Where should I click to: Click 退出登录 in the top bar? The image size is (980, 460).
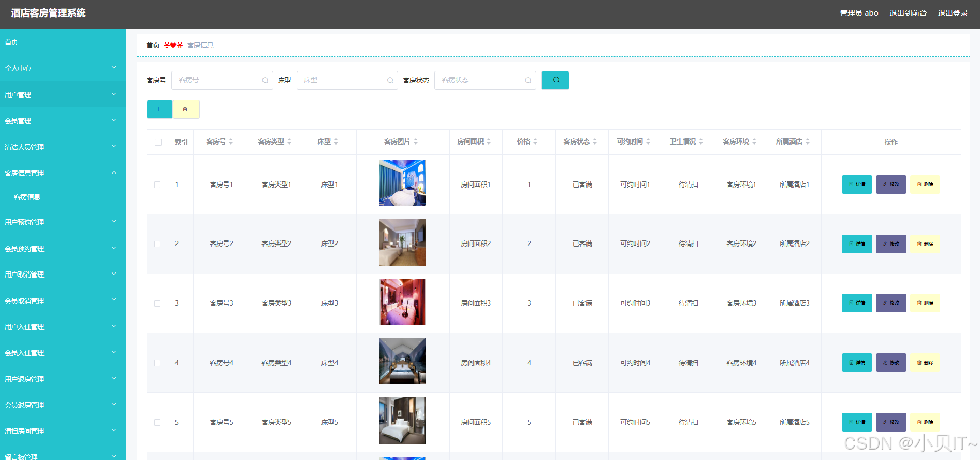(953, 13)
